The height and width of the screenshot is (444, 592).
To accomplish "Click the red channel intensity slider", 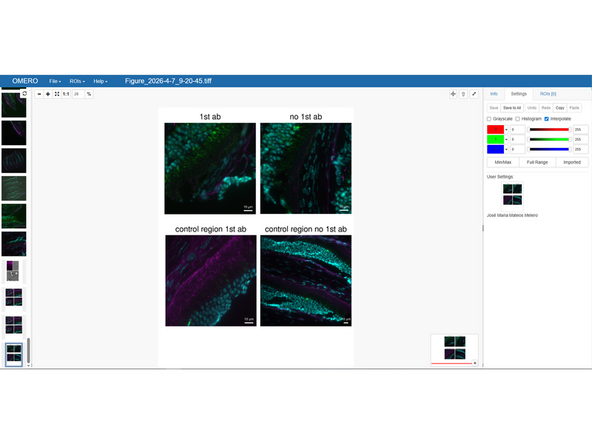I will tap(549, 130).
